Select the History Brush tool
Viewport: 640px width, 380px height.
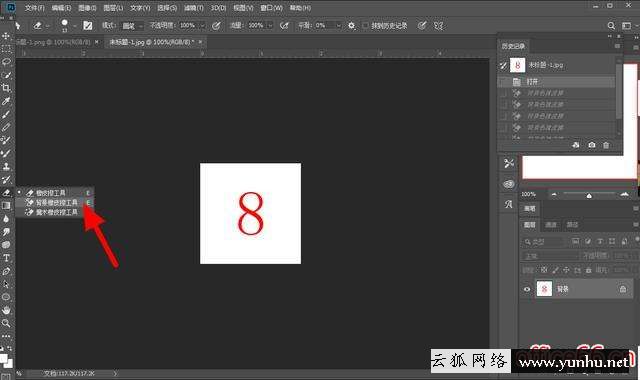click(x=6, y=179)
